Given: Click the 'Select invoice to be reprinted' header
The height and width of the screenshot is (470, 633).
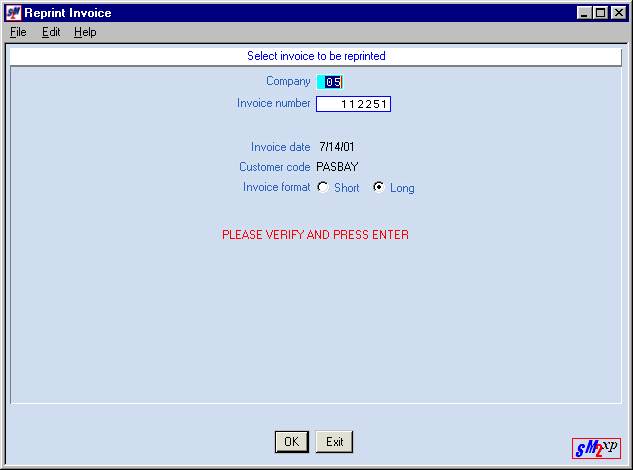Looking at the screenshot, I should pos(316,56).
